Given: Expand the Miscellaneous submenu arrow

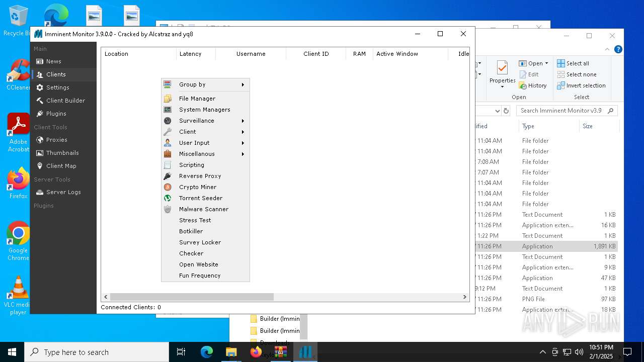Looking at the screenshot, I should pos(243,154).
